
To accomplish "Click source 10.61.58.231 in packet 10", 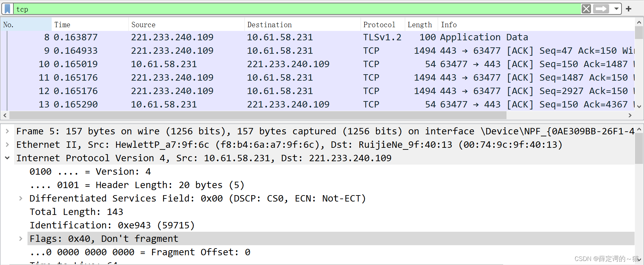I will point(164,64).
